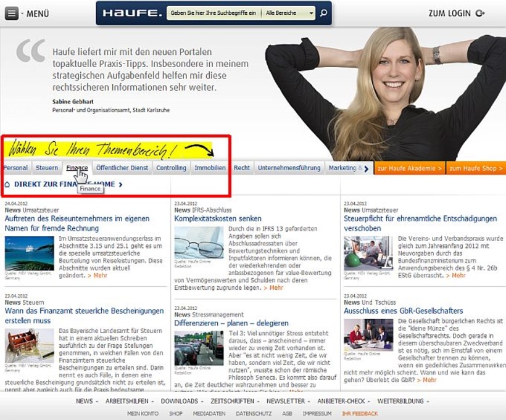Open the traffic jam article thumbnail
Image resolution: width=506 pixels, height=420 pixels.
point(199,348)
